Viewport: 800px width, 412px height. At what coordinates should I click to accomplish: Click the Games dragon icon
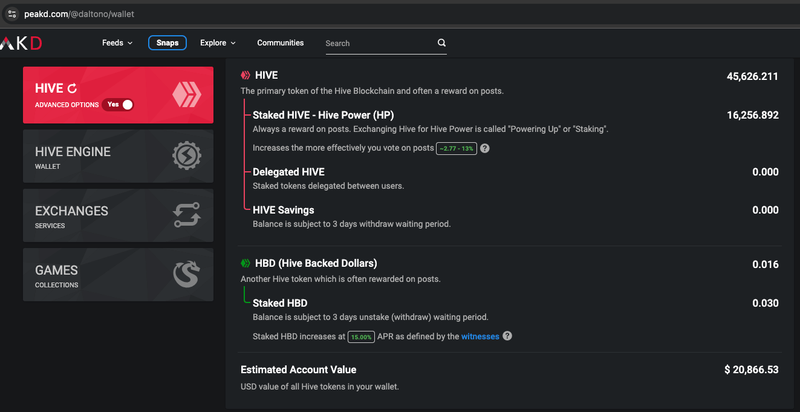point(188,275)
